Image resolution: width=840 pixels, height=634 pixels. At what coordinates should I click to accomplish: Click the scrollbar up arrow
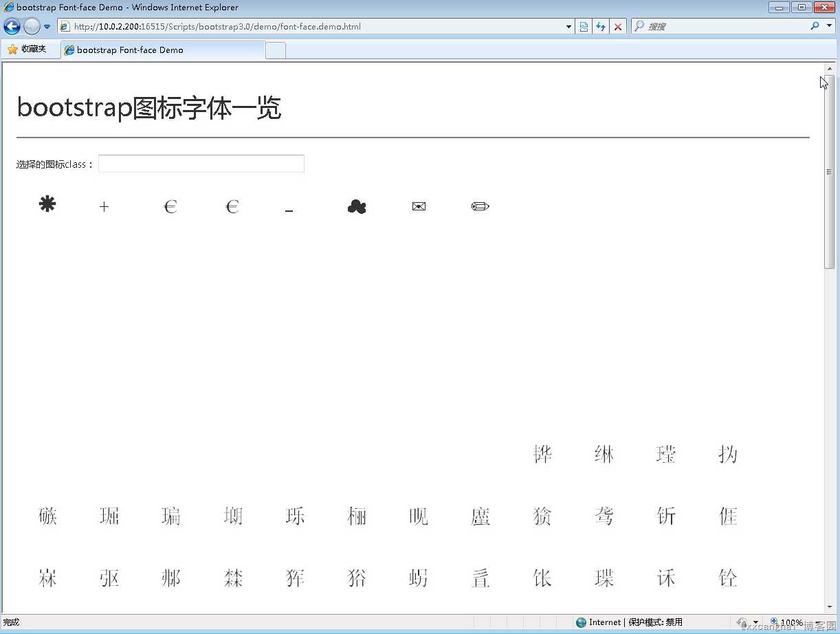pyautogui.click(x=830, y=69)
